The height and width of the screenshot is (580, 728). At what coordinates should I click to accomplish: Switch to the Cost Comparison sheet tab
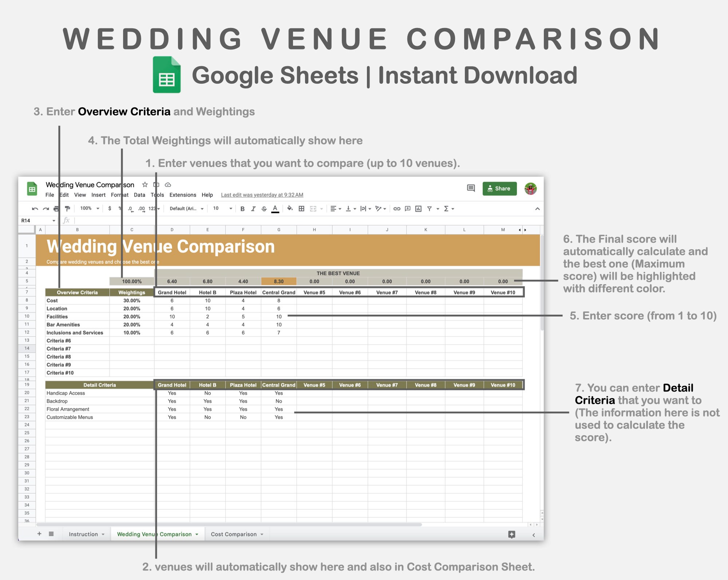click(x=234, y=534)
